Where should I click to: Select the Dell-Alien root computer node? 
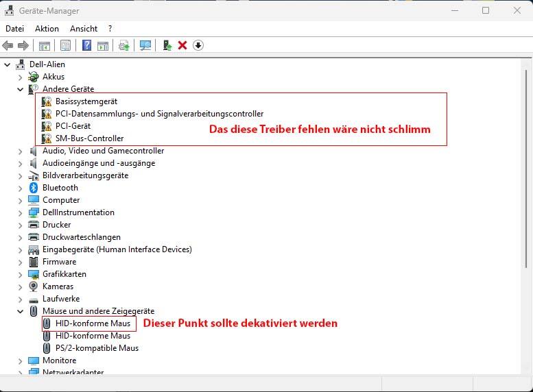click(x=47, y=64)
